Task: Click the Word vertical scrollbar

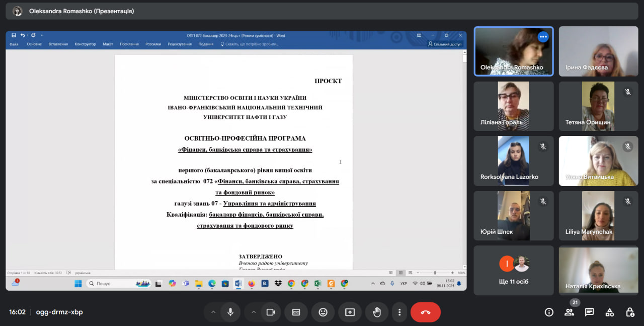Action: (x=464, y=159)
